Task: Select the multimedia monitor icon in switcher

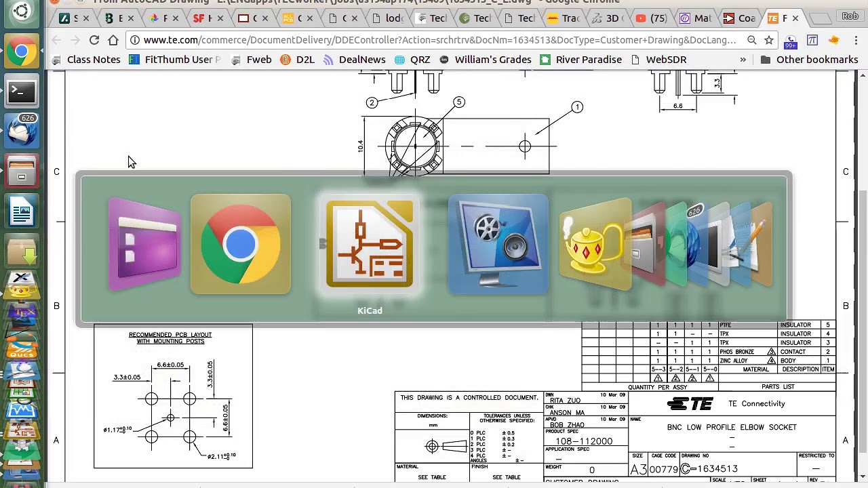Action: pos(498,245)
